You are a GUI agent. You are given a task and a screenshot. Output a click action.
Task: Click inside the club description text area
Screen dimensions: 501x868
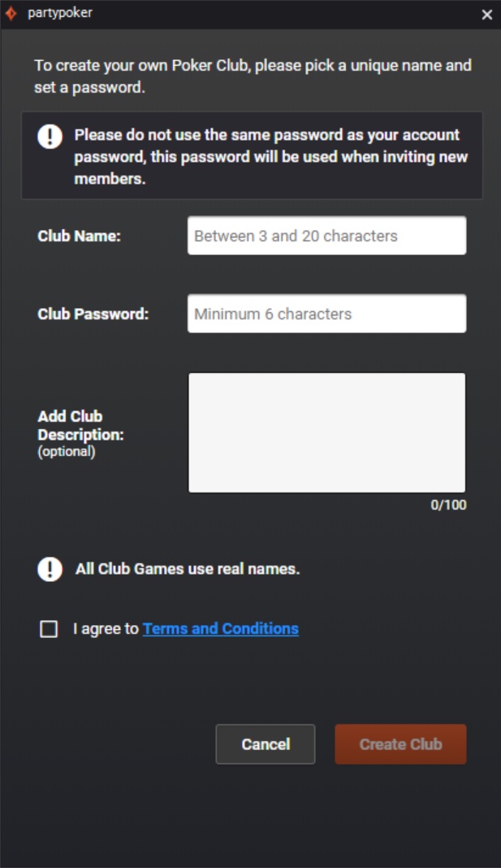[326, 432]
